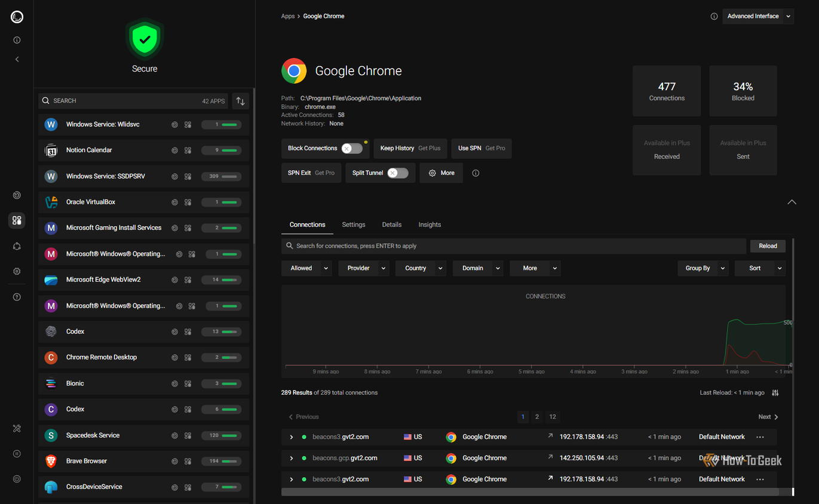Open the Sort dropdown above the chart
The width and height of the screenshot is (819, 504).
[760, 268]
